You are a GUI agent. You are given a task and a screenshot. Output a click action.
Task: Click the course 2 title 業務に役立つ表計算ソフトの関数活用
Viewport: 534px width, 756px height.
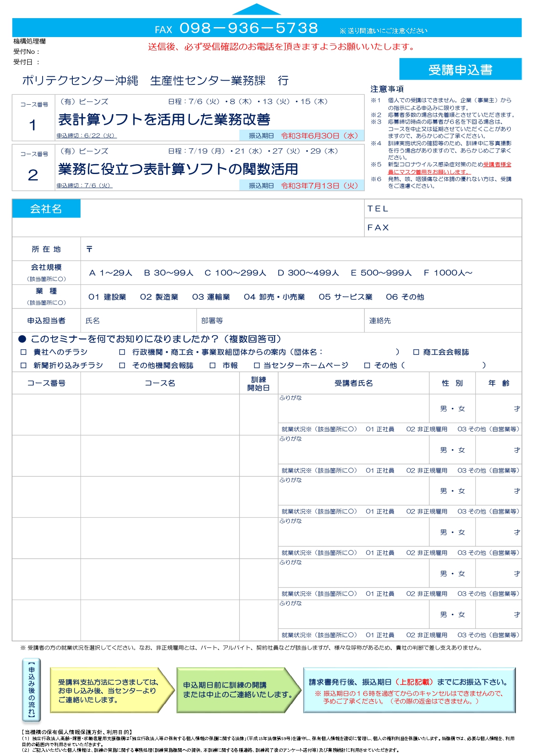pos(178,169)
